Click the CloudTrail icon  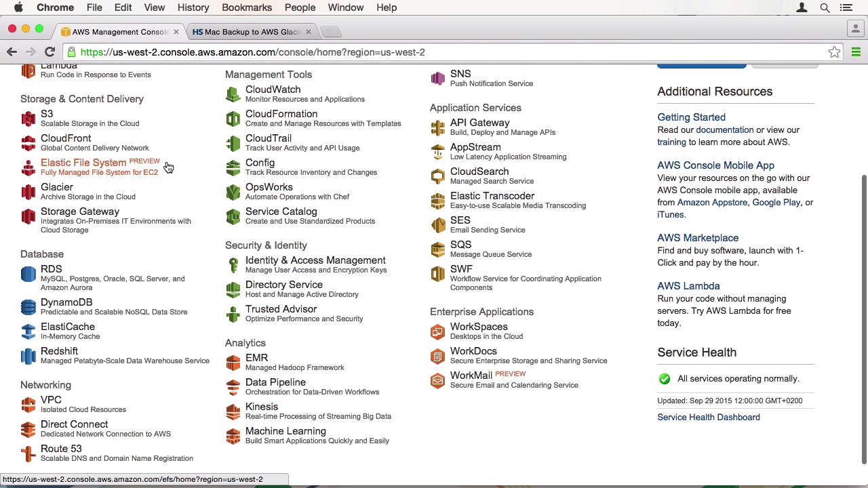click(x=233, y=143)
